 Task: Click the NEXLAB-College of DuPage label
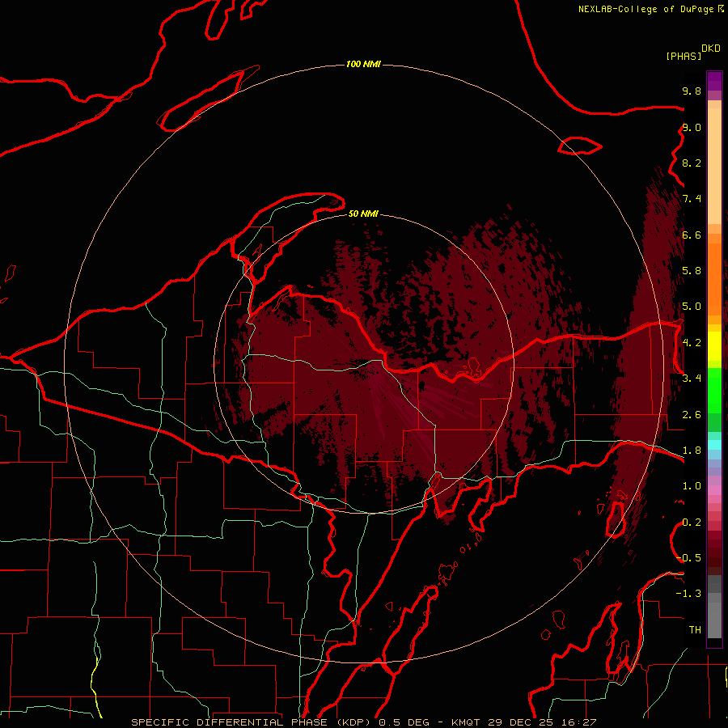646,9
